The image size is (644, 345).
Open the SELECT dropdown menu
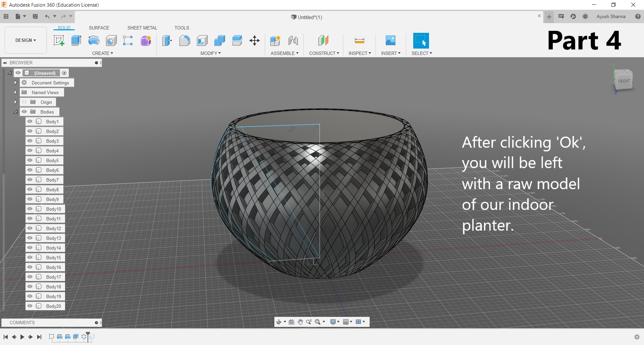click(x=422, y=53)
